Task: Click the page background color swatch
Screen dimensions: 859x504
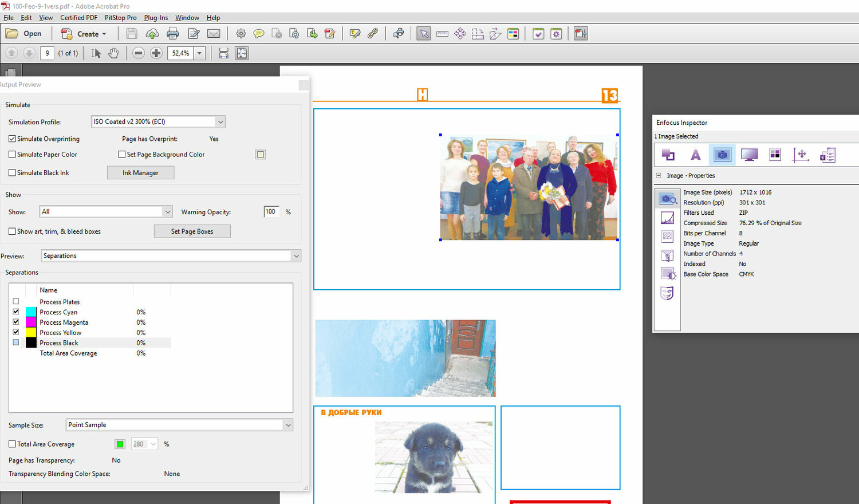Action: (x=261, y=154)
